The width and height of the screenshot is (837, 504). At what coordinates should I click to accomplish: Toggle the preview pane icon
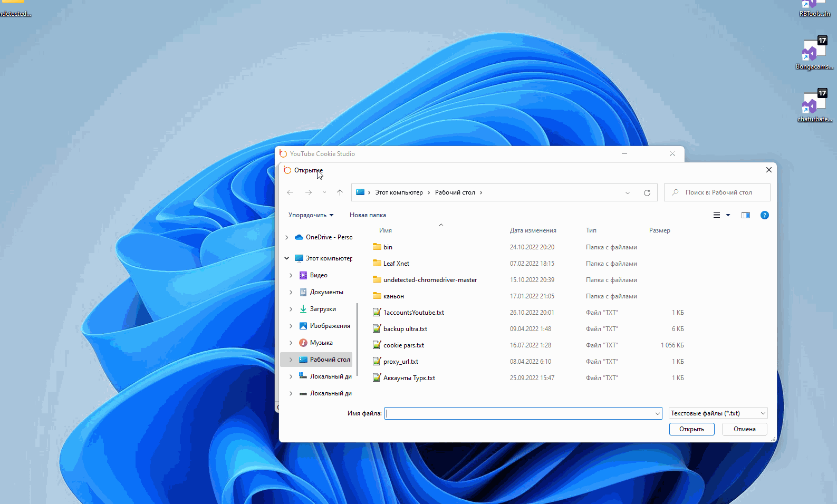pyautogui.click(x=745, y=215)
